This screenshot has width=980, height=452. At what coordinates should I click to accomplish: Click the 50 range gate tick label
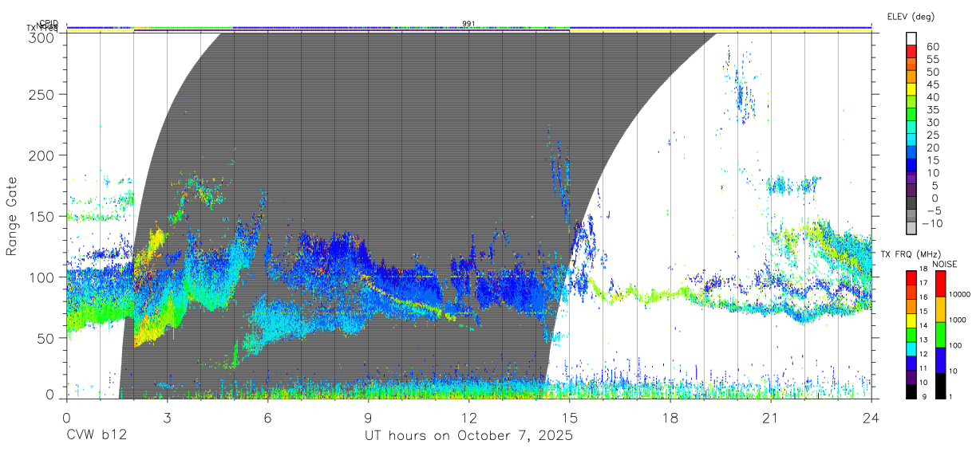tap(47, 338)
